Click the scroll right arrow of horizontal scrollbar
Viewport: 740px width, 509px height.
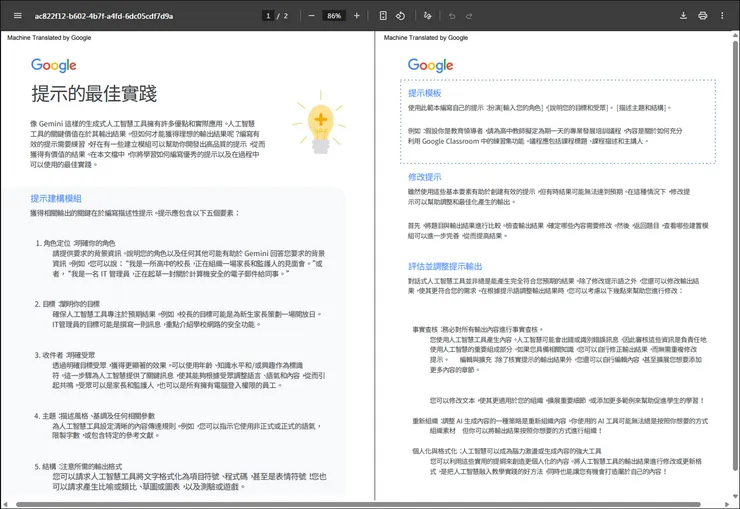coord(727,504)
